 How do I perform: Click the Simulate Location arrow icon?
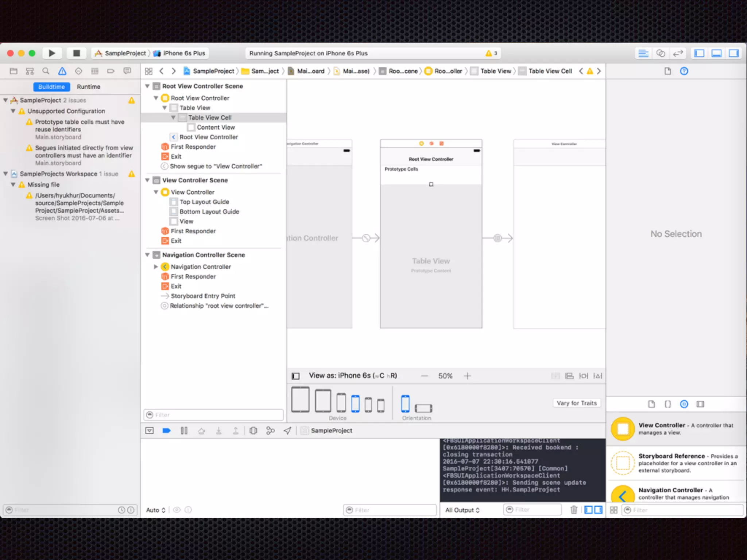287,431
